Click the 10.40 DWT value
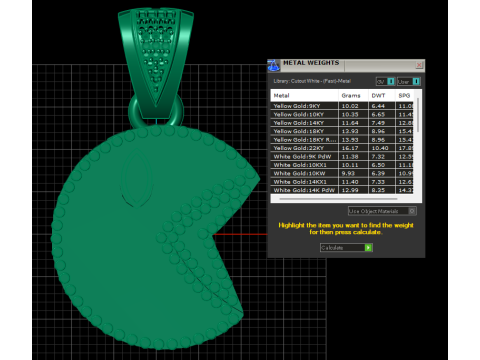 380,148
